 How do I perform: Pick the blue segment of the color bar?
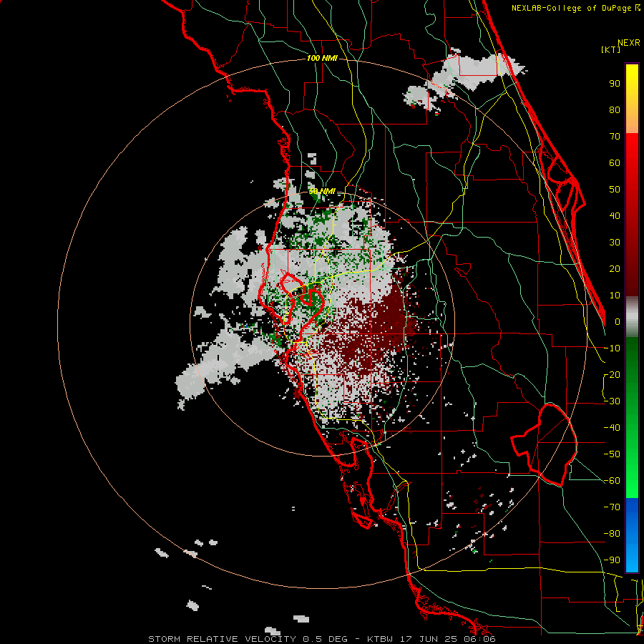click(x=632, y=535)
